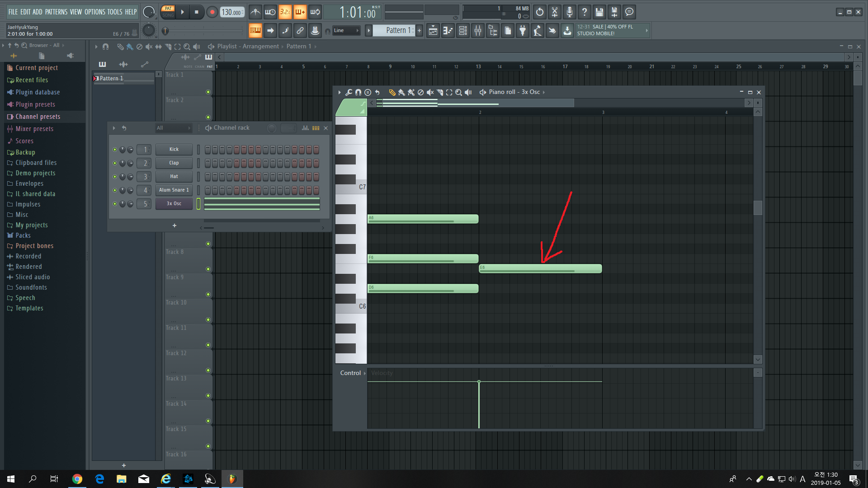Click the master volume knob
Viewport: 868px width, 488px height.
[x=148, y=12]
